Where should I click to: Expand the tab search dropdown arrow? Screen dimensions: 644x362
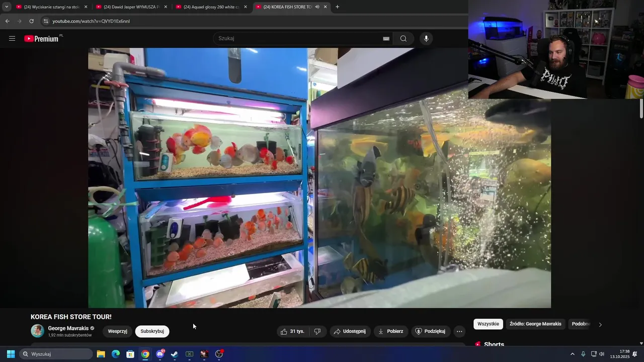(x=7, y=7)
